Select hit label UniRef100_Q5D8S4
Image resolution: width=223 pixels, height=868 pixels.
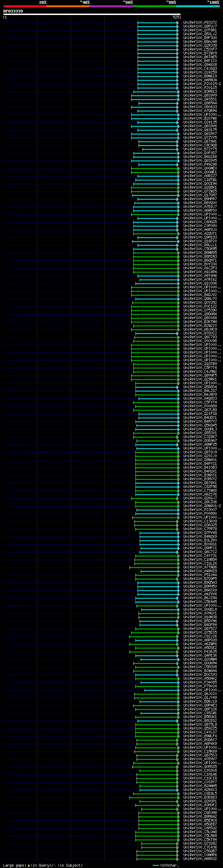200,387
